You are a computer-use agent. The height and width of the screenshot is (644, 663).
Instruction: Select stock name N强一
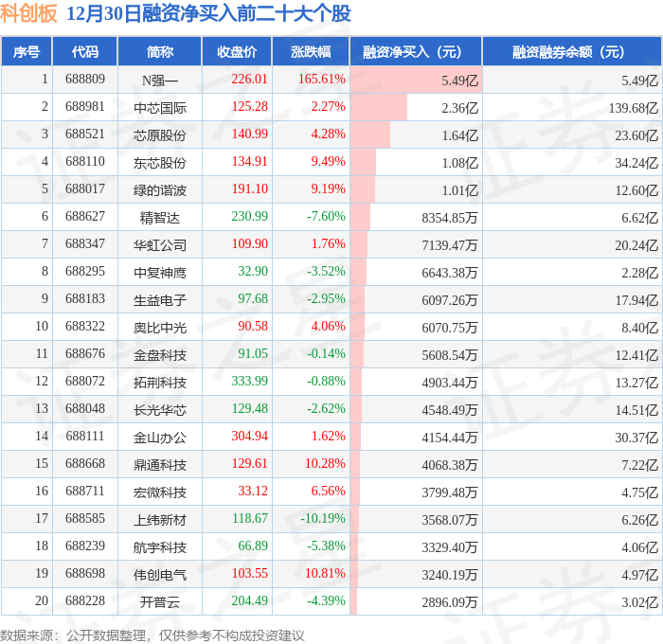(x=160, y=80)
